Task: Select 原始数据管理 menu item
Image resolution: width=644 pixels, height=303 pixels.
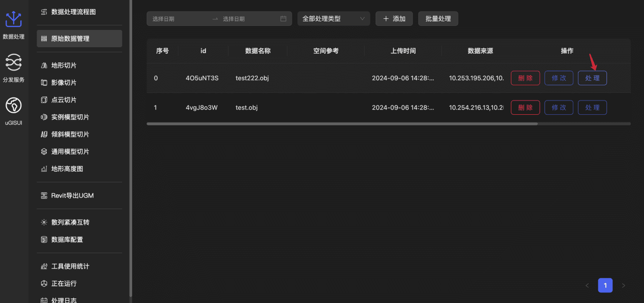Action: 70,39
